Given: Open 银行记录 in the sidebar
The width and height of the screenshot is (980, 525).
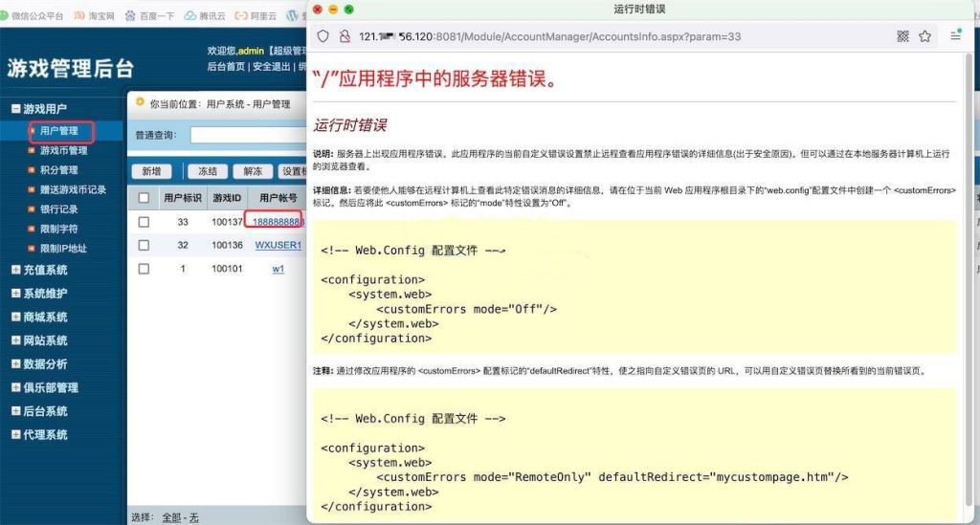Looking at the screenshot, I should 58,209.
